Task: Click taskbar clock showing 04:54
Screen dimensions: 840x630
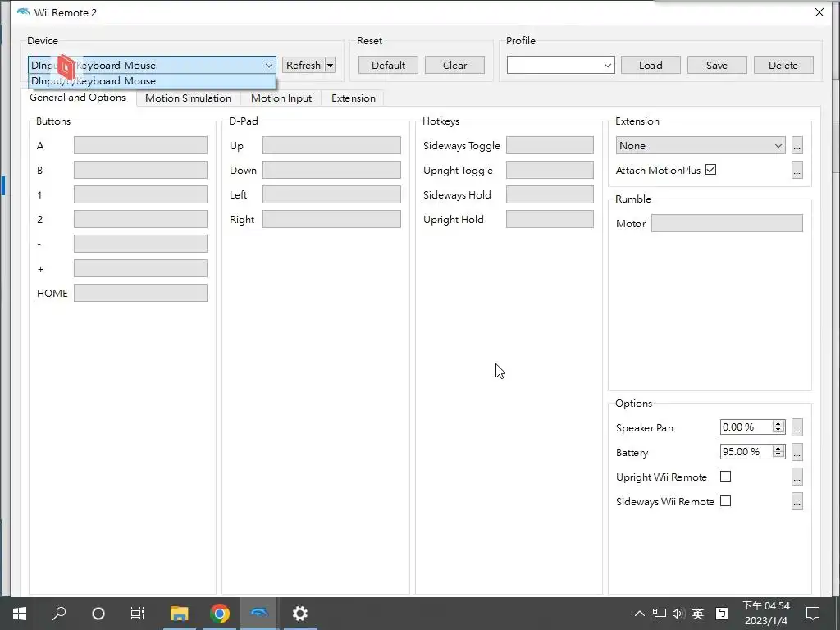Action: click(766, 614)
